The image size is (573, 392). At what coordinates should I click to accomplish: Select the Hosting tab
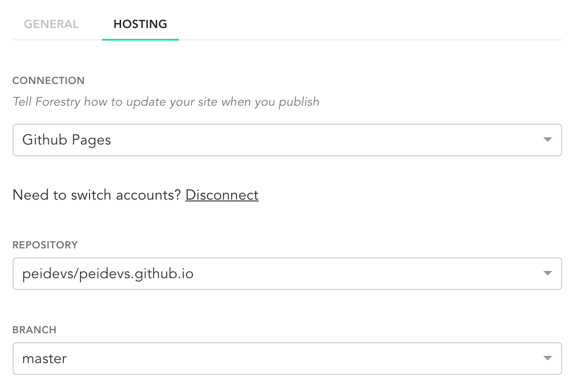click(x=140, y=24)
